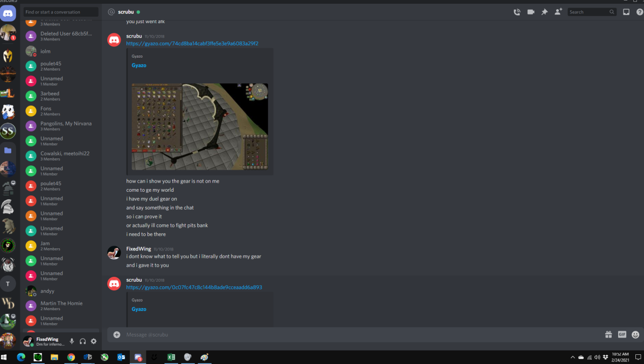Attach file with plus button
Screen dimensions: 644x364
click(x=117, y=334)
